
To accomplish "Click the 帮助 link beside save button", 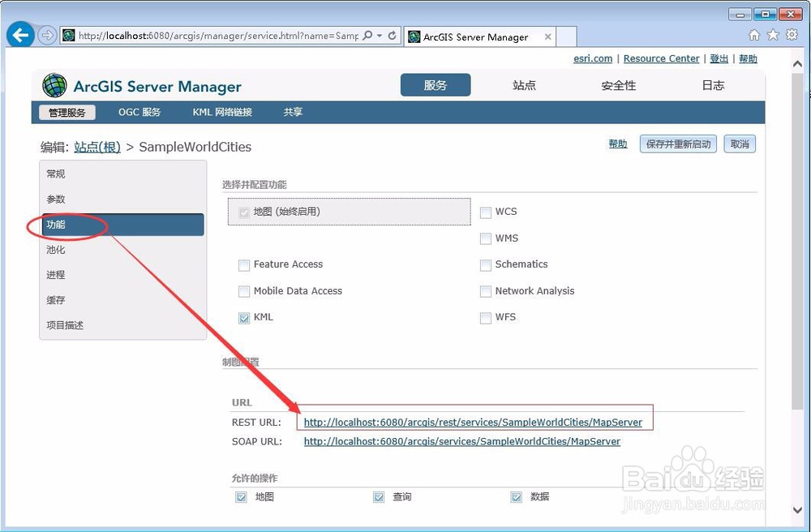I will click(617, 144).
